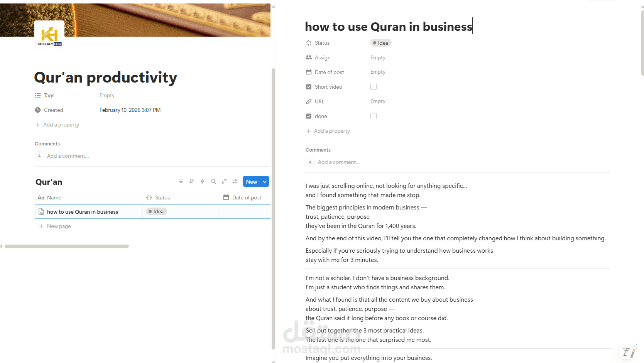Expand the New button dropdown arrow
644x363 pixels.
pyautogui.click(x=265, y=182)
